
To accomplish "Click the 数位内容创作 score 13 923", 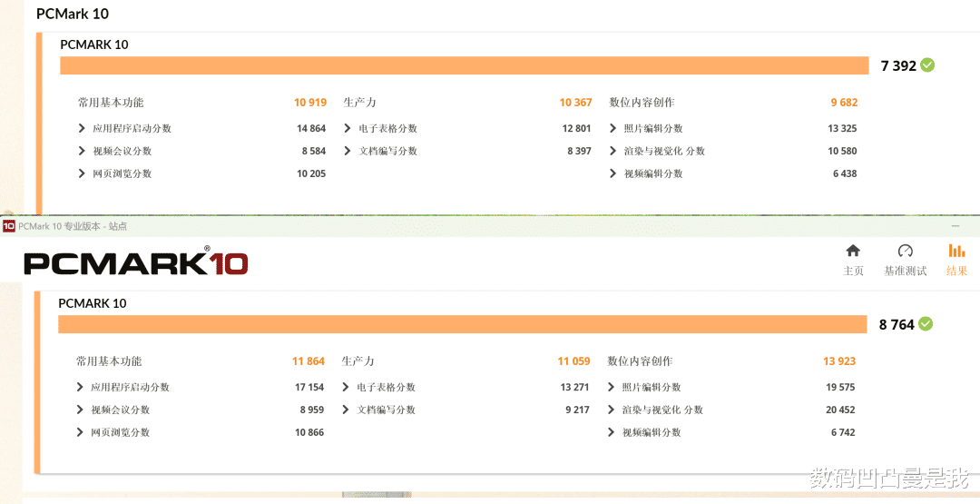I will tap(839, 361).
